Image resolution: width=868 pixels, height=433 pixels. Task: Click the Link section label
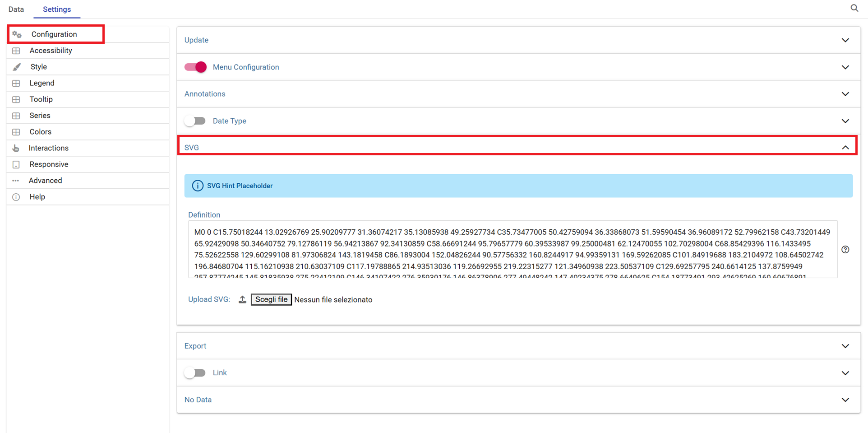[220, 373]
